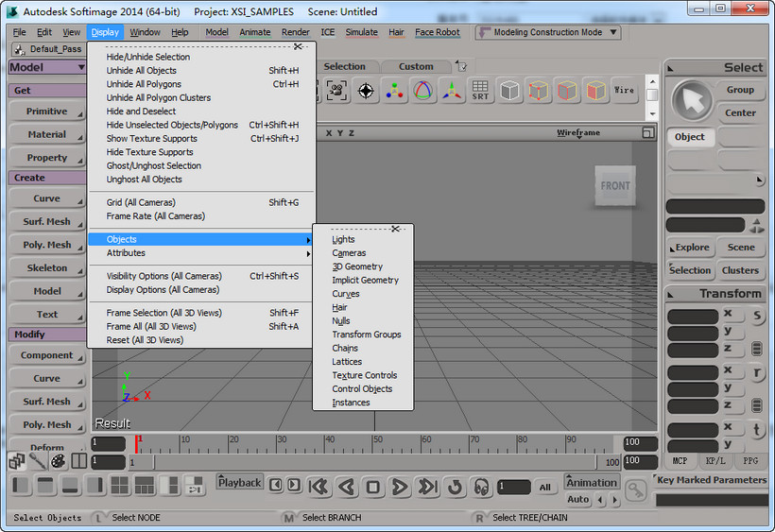Click the scale 's' transform button
Viewport: 775px width, 532px height.
click(x=758, y=317)
